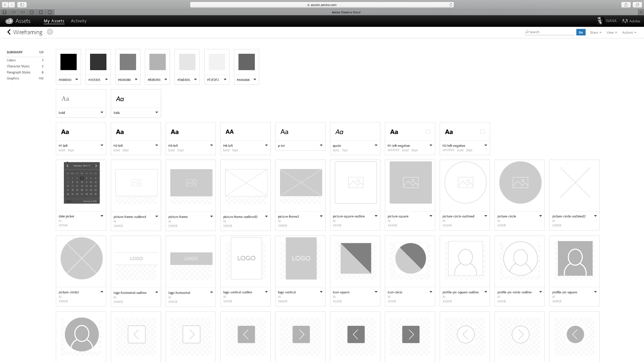Select the #808080 color swatch

128,62
